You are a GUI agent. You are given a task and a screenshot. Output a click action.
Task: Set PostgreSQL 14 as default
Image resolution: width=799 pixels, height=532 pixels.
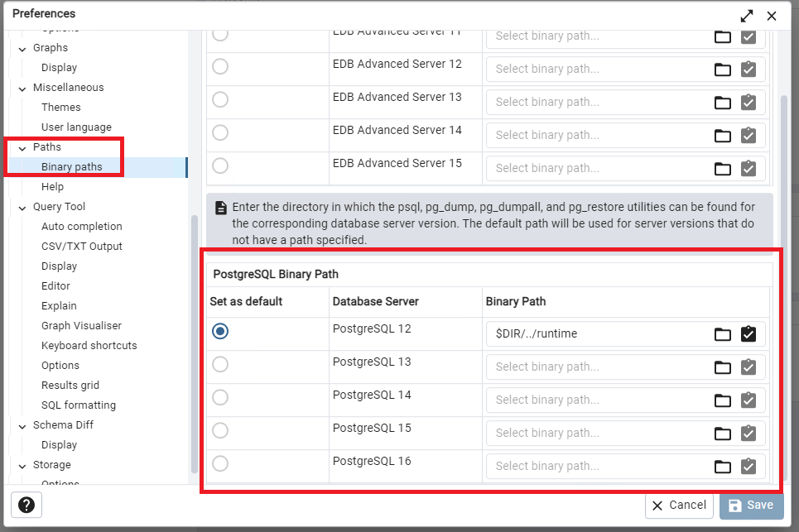pos(220,398)
